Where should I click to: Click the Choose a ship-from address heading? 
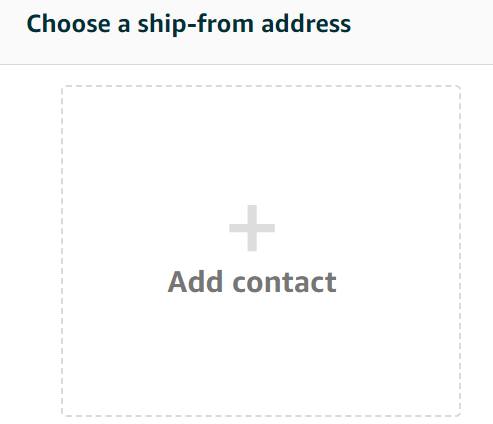coord(189,24)
